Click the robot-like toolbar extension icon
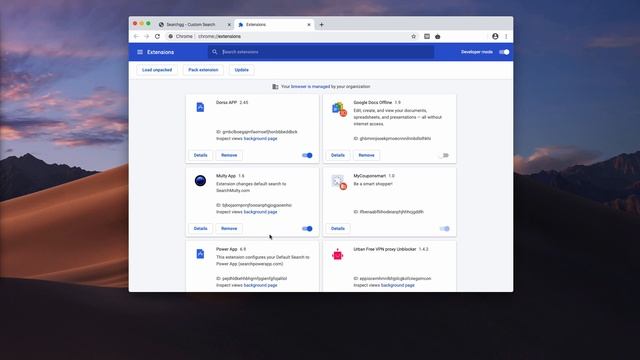Image resolution: width=640 pixels, height=360 pixels. coord(438,36)
